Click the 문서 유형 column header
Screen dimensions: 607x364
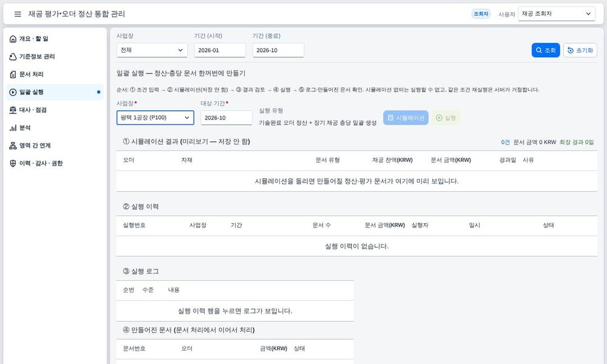328,160
